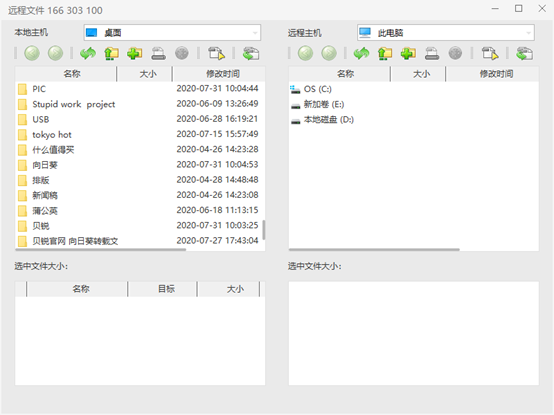Click the folder icon beside USB

click(x=22, y=119)
